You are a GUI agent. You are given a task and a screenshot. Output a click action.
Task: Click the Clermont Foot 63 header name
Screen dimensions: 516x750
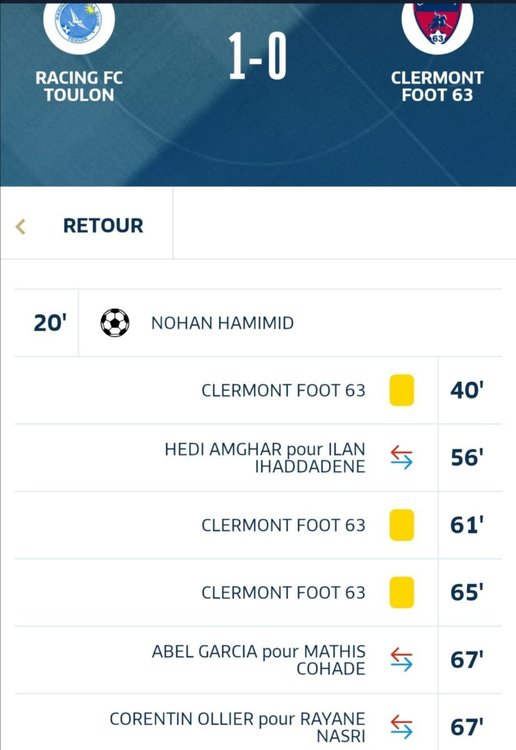coord(437,87)
